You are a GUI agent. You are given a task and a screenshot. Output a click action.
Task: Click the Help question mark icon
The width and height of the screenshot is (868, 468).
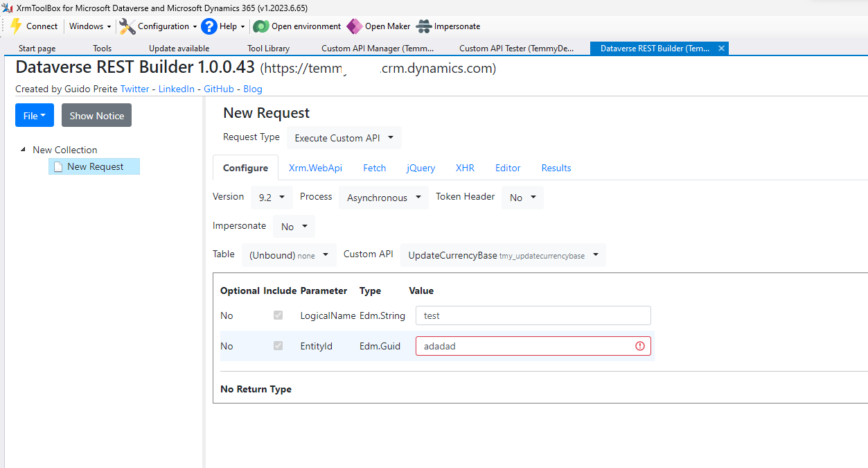209,26
